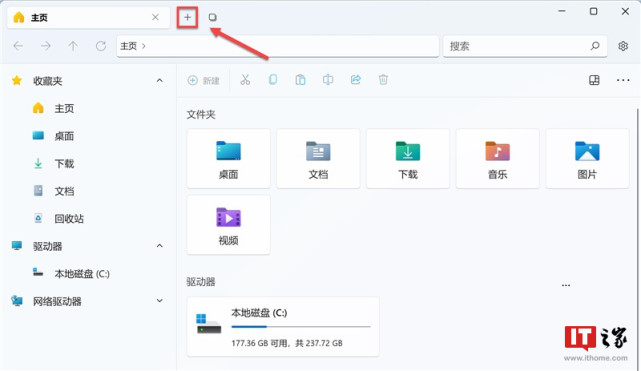Click the C: drive usage bar
This screenshot has height=371, width=641.
pos(301,327)
